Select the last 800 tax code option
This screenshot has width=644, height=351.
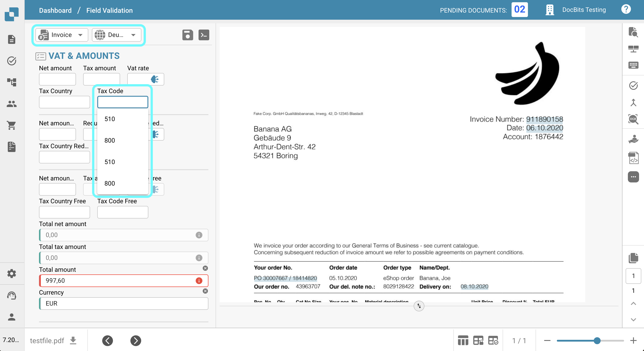[110, 183]
